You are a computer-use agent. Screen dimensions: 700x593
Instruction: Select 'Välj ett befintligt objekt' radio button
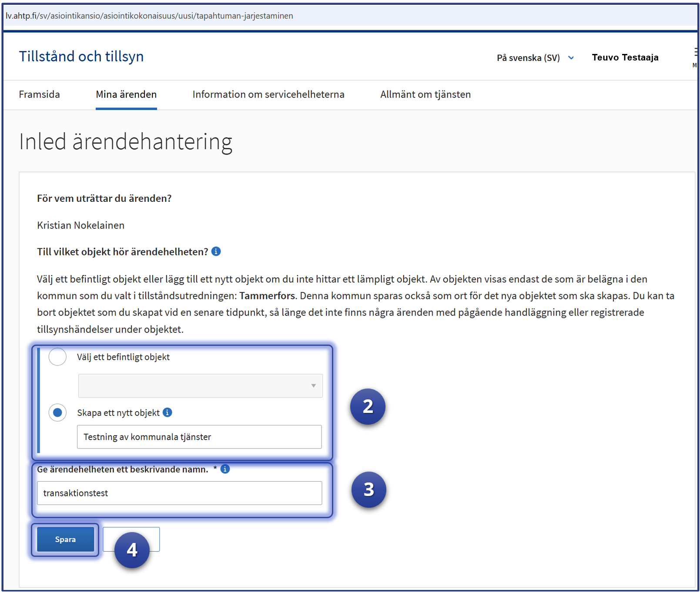click(x=57, y=357)
